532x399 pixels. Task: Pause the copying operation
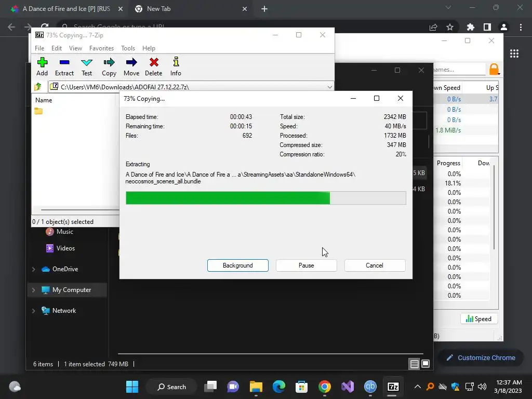pyautogui.click(x=307, y=265)
